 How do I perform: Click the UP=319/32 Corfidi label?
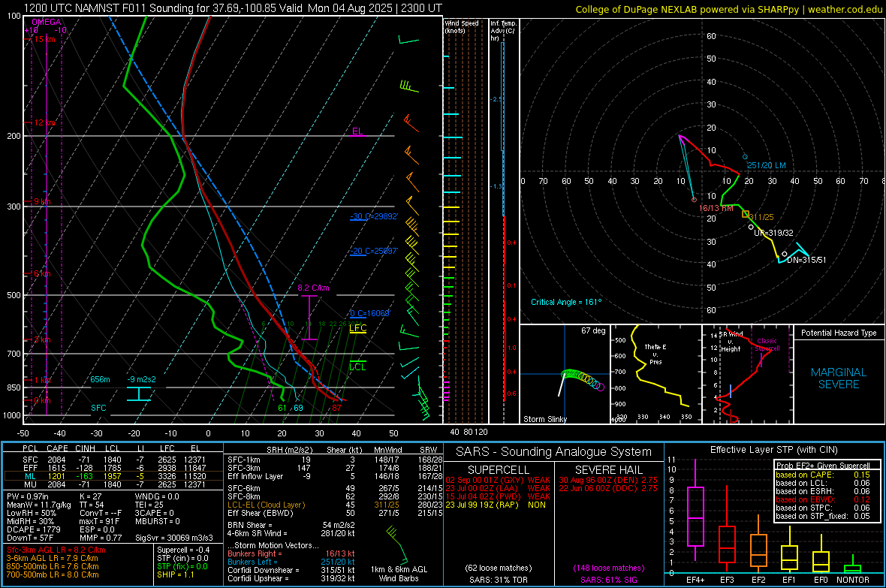coord(773,232)
